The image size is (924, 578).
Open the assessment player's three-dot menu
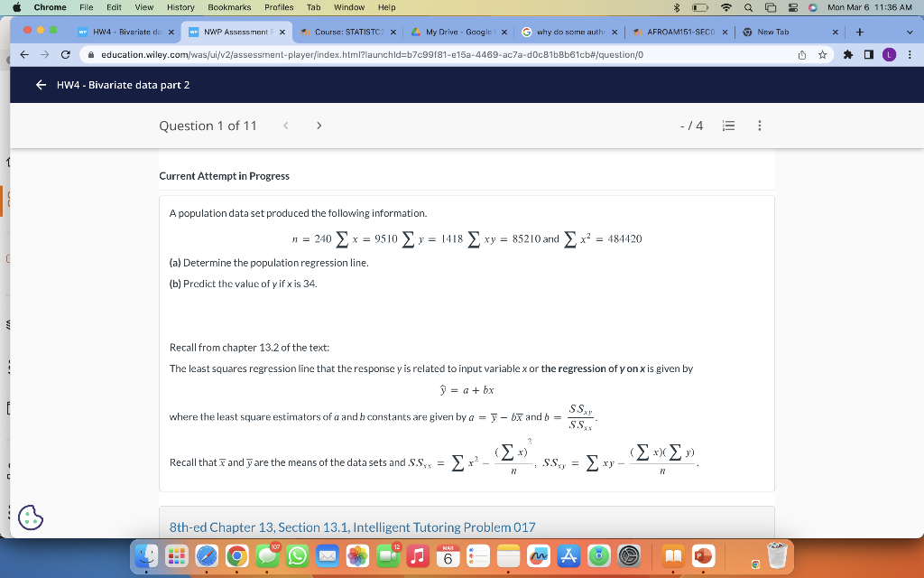(759, 126)
